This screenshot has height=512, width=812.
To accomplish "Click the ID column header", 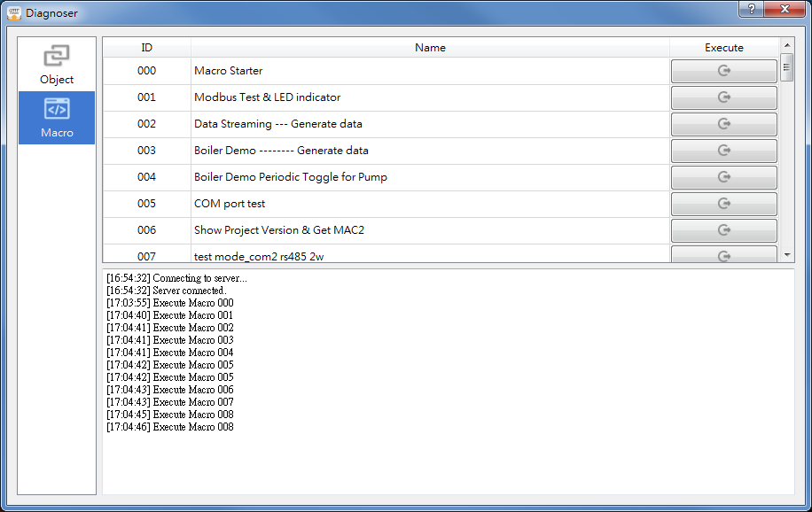I will coord(147,48).
